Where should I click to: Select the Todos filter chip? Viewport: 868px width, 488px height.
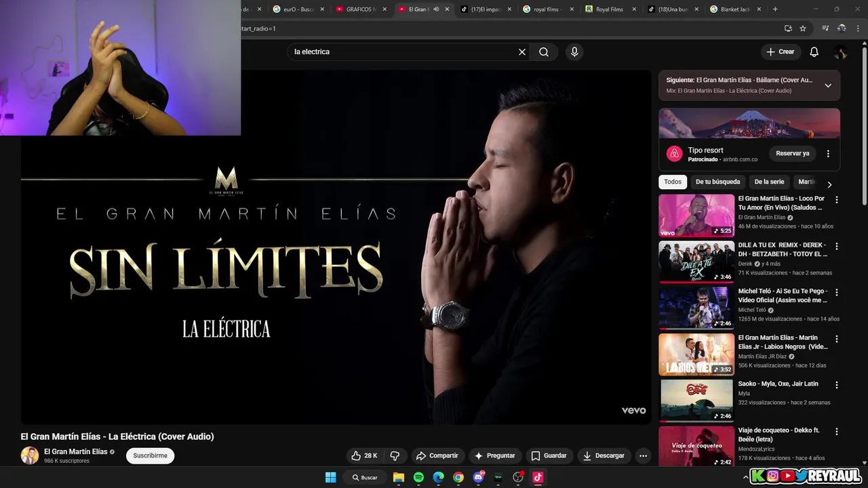[673, 182]
